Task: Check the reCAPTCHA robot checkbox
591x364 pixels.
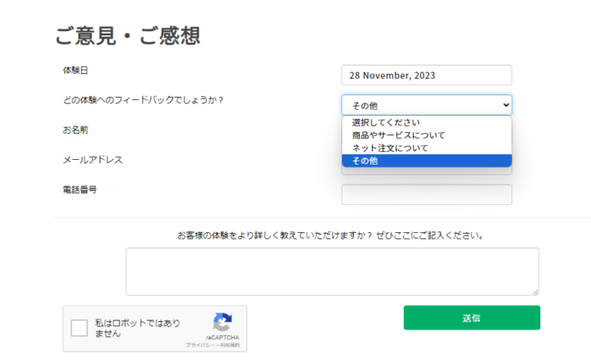Action: coord(80,329)
